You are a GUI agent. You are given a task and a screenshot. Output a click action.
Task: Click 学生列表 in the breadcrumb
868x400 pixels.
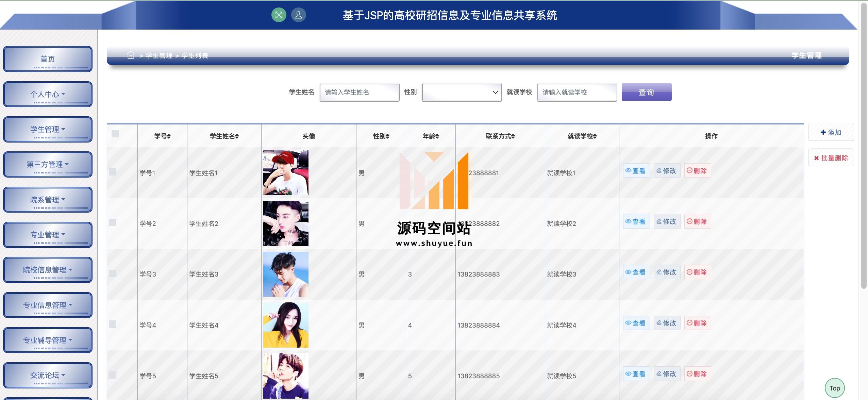[x=195, y=55]
